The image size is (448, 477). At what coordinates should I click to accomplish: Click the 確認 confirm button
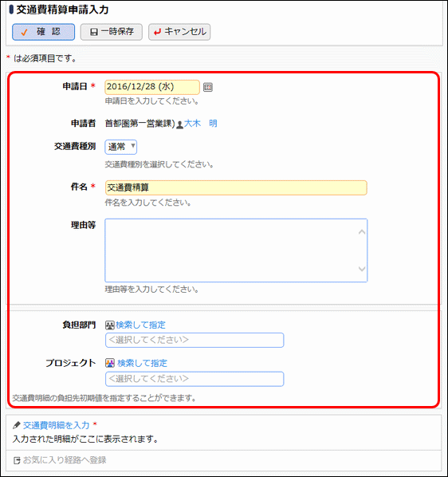coord(44,32)
